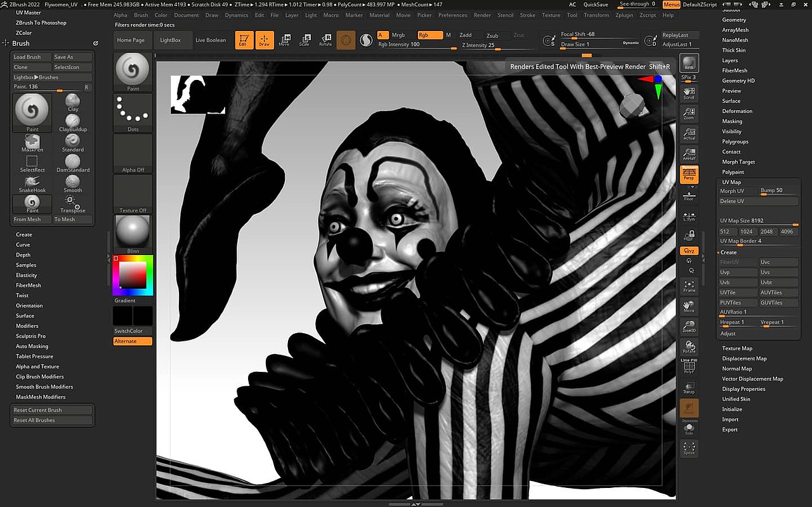This screenshot has width=812, height=507.
Task: Select the Transpose brush
Action: point(73,204)
